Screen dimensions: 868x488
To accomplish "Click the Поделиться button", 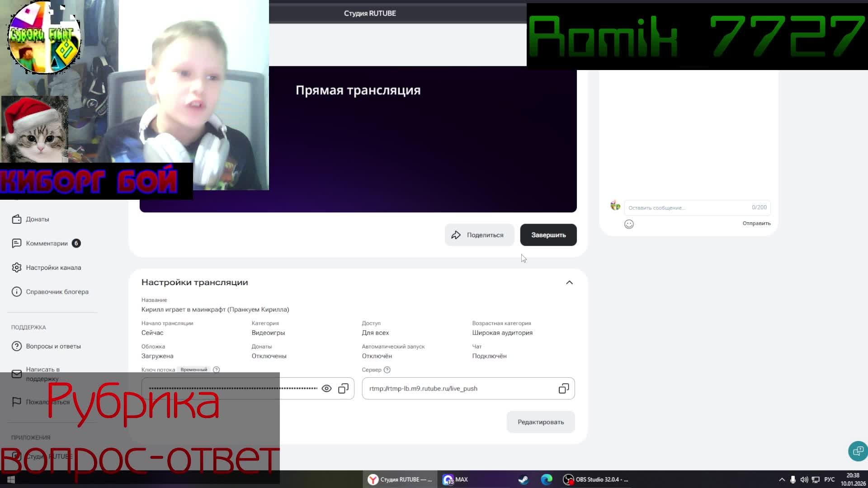I will click(479, 235).
